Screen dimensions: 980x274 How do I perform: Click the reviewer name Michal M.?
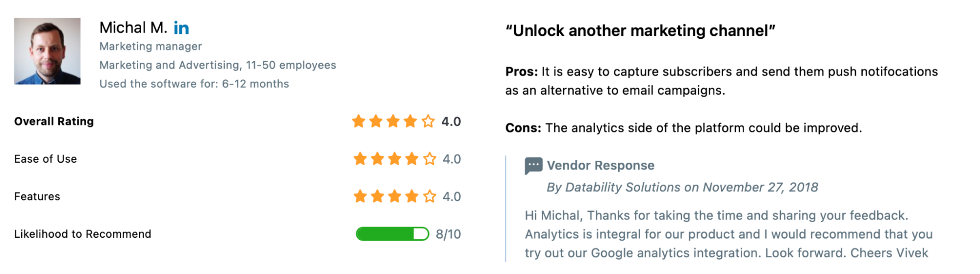pos(133,28)
